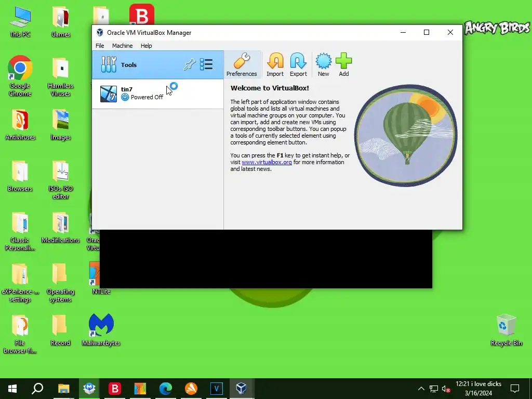532x399 pixels.
Task: Open the Antiviruses folder
Action: point(20,124)
